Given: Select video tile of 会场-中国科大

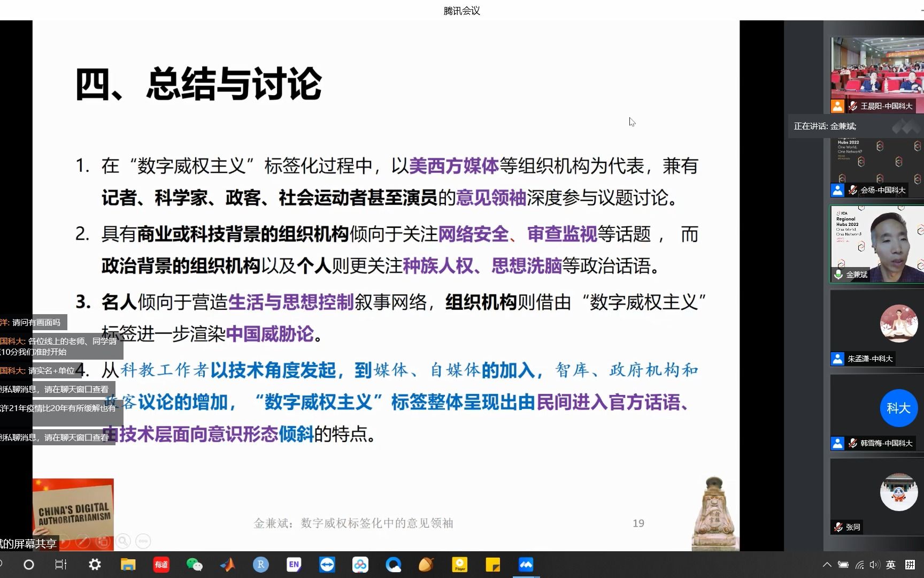Looking at the screenshot, I should point(877,167).
